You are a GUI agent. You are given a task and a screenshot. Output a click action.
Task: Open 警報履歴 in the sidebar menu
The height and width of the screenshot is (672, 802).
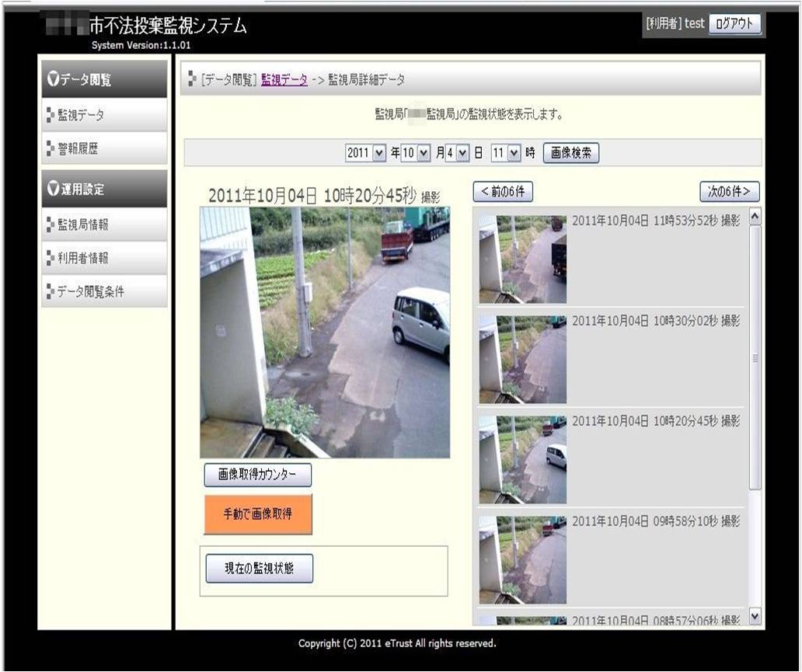[104, 148]
